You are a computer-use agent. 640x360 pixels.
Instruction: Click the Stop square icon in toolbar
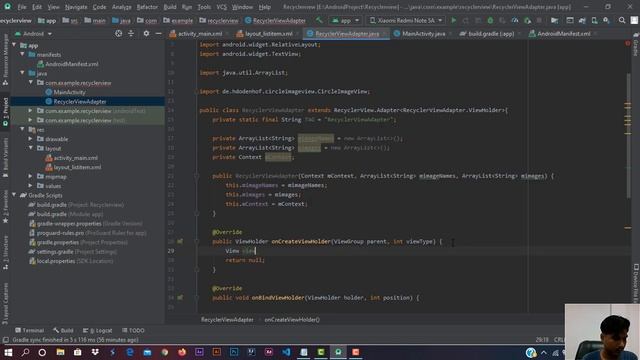(539, 20)
